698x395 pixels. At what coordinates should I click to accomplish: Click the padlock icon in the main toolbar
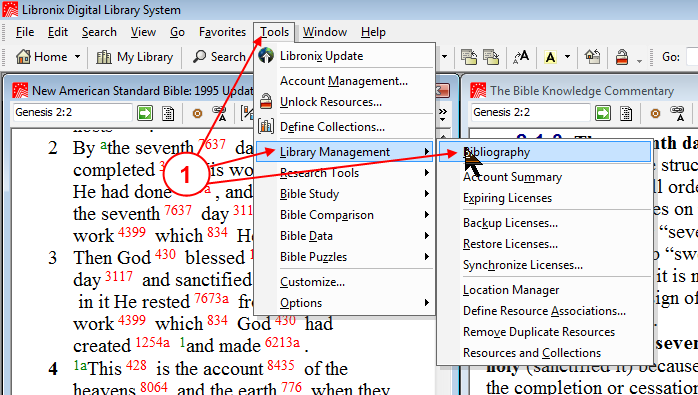point(622,57)
